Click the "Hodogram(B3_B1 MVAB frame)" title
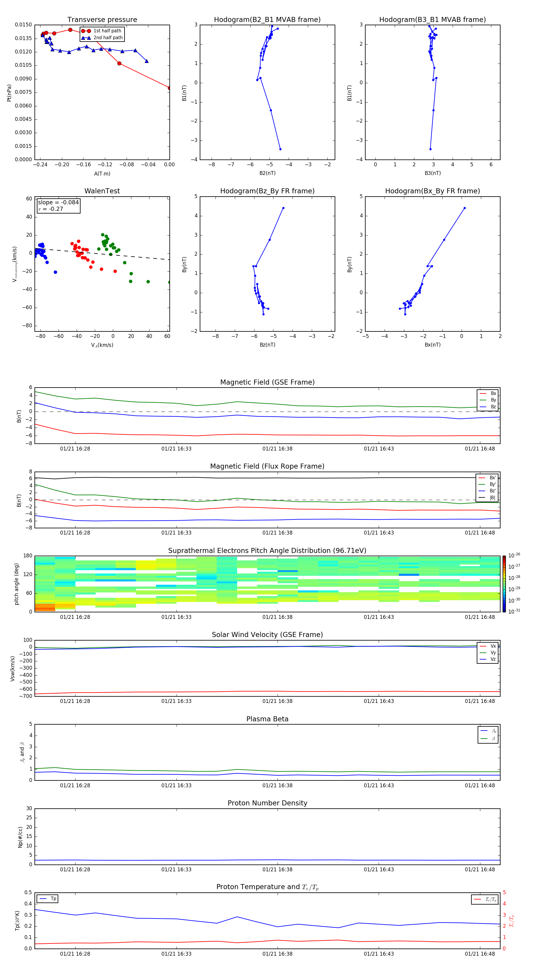 432,19
